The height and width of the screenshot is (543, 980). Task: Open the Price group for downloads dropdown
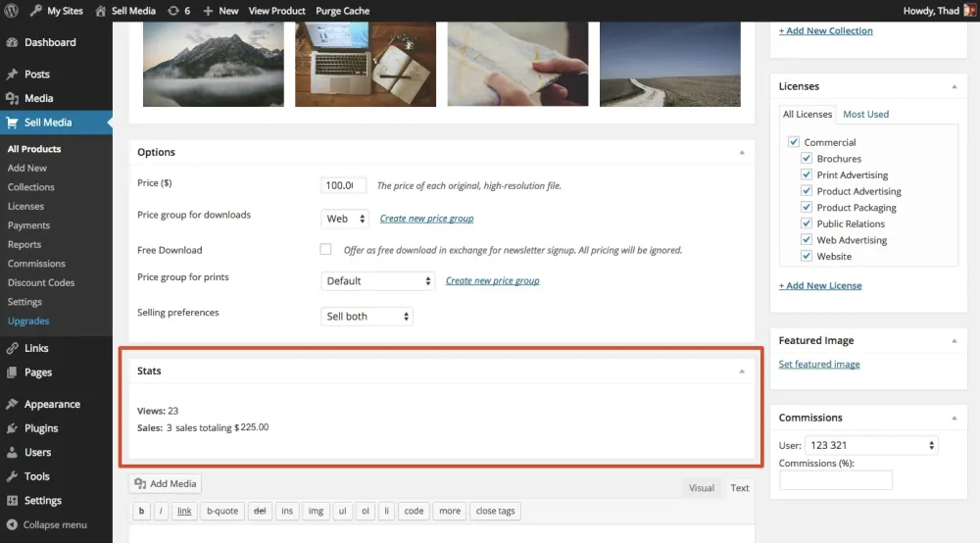[x=345, y=219]
